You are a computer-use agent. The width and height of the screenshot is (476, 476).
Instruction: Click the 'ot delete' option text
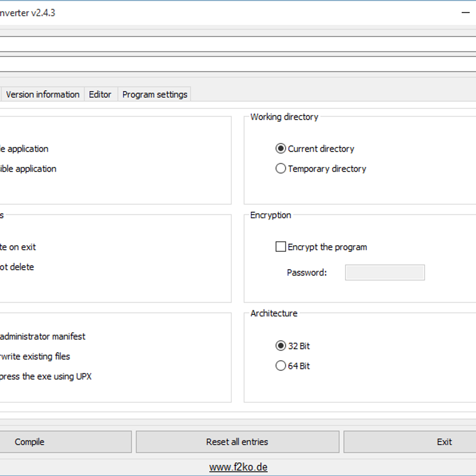17,267
